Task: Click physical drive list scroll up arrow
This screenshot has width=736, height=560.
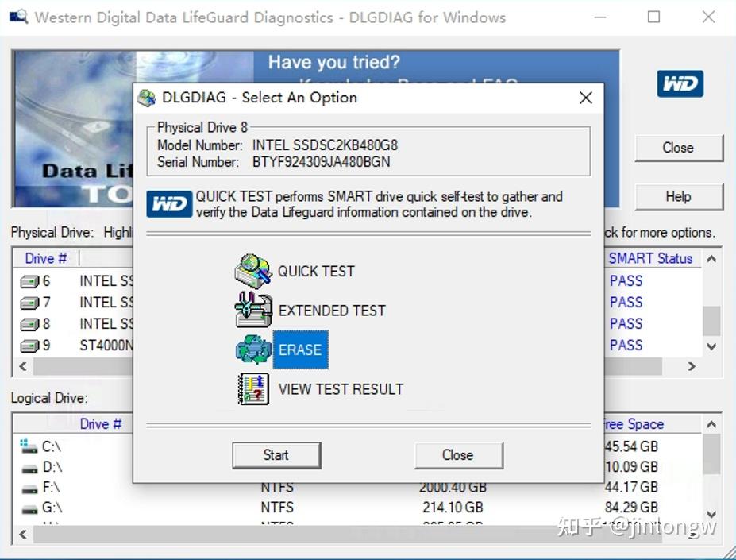Action: (x=711, y=259)
